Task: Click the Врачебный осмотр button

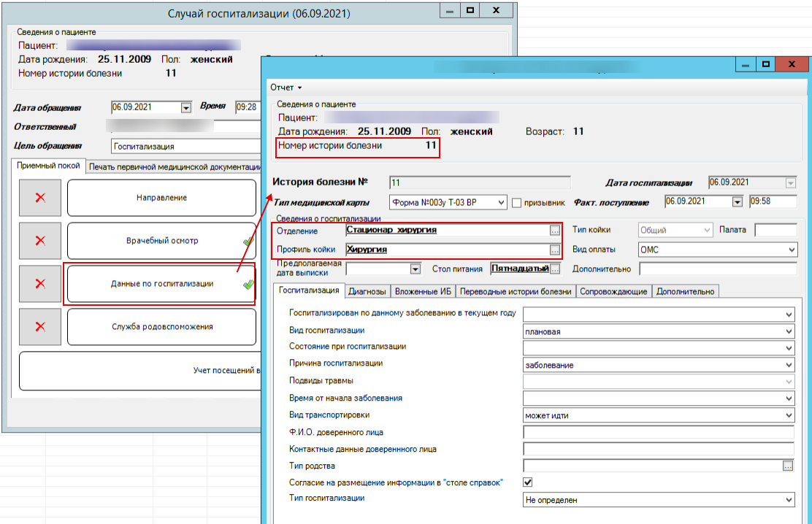Action: coord(161,241)
